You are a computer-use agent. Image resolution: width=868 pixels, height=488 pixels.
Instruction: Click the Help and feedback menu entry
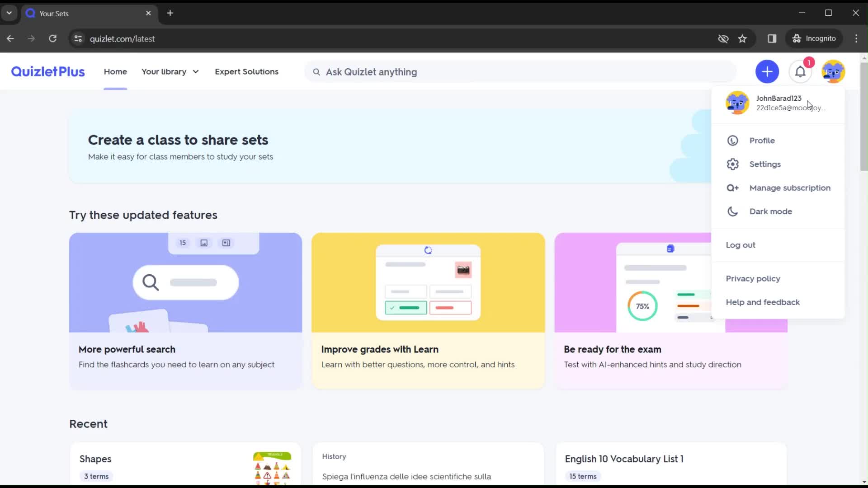tap(763, 302)
